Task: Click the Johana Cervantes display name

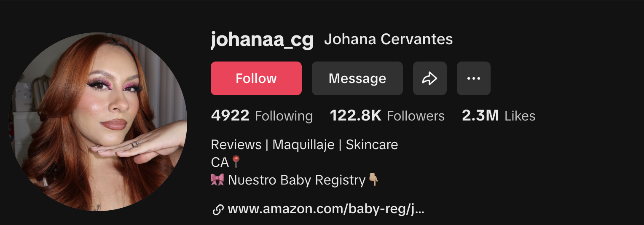Action: [389, 40]
